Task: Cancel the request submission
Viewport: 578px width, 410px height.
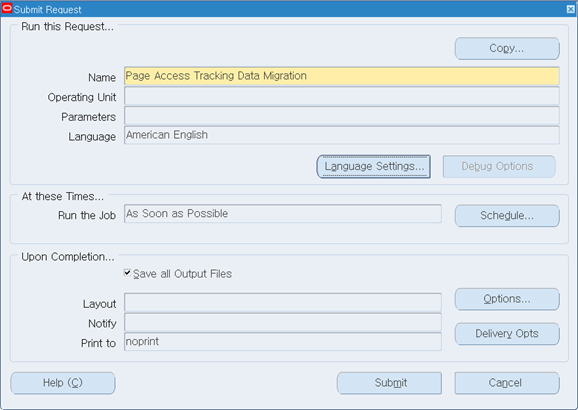Action: tap(507, 383)
